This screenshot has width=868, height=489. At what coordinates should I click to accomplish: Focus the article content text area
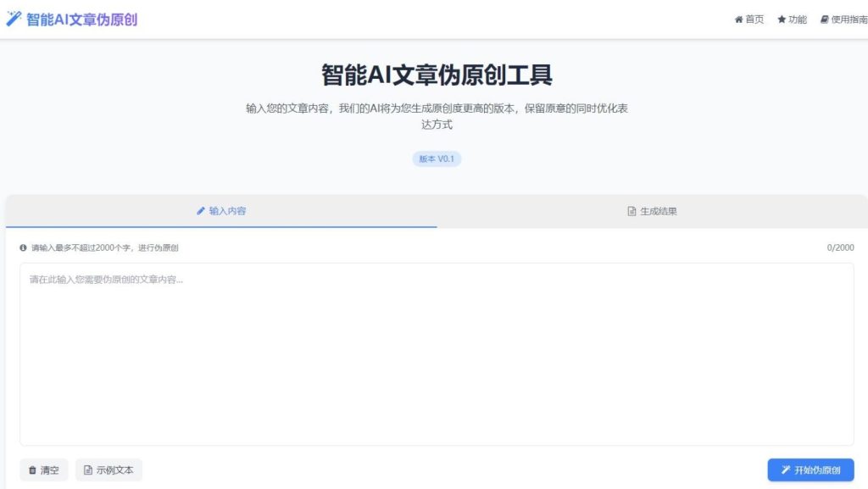click(437, 354)
